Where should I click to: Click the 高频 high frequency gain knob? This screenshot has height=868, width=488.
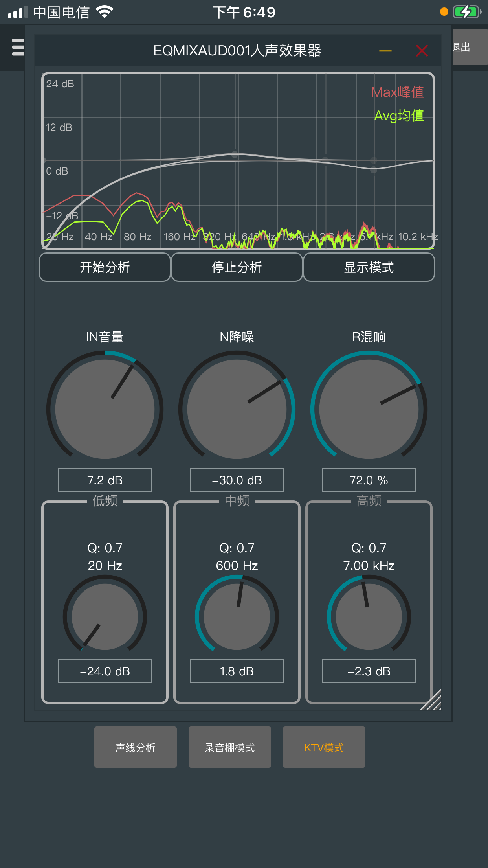369,616
